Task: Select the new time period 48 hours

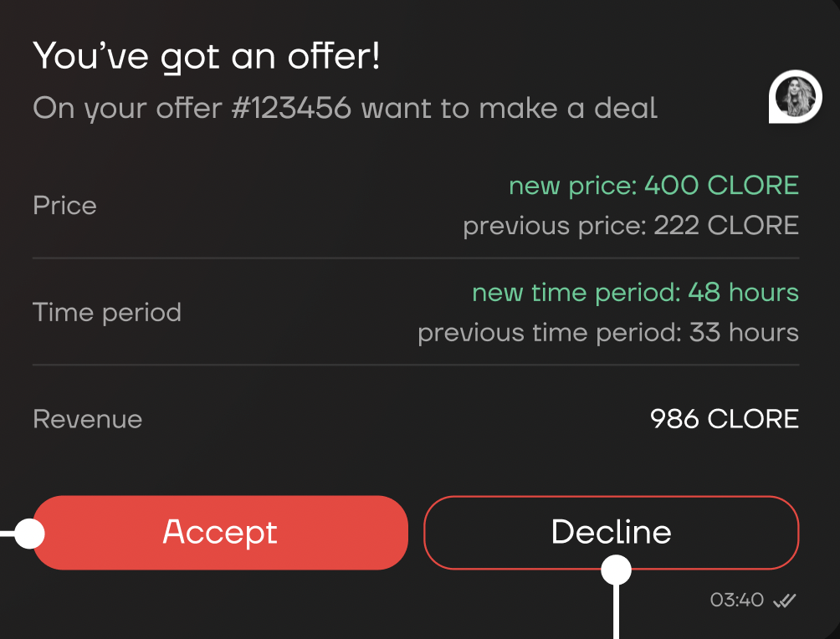Action: click(x=635, y=293)
